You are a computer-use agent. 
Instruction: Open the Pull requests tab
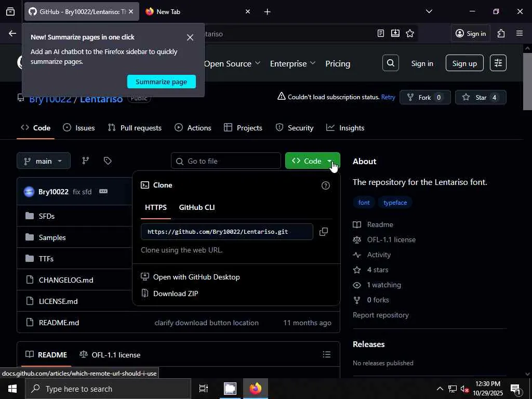(x=135, y=128)
